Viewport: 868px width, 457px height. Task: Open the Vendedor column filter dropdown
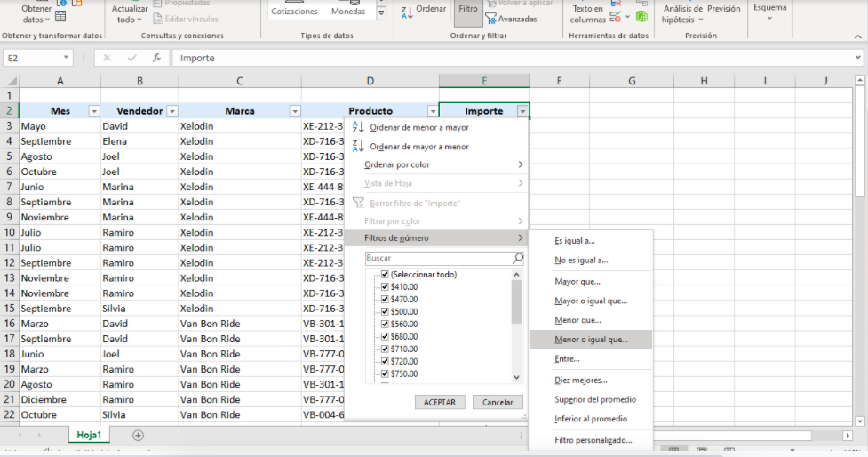pyautogui.click(x=172, y=111)
